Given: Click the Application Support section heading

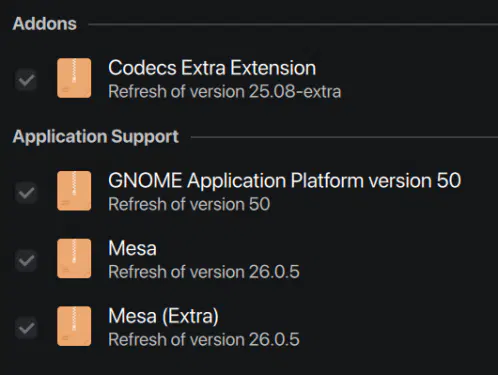Looking at the screenshot, I should tap(96, 137).
